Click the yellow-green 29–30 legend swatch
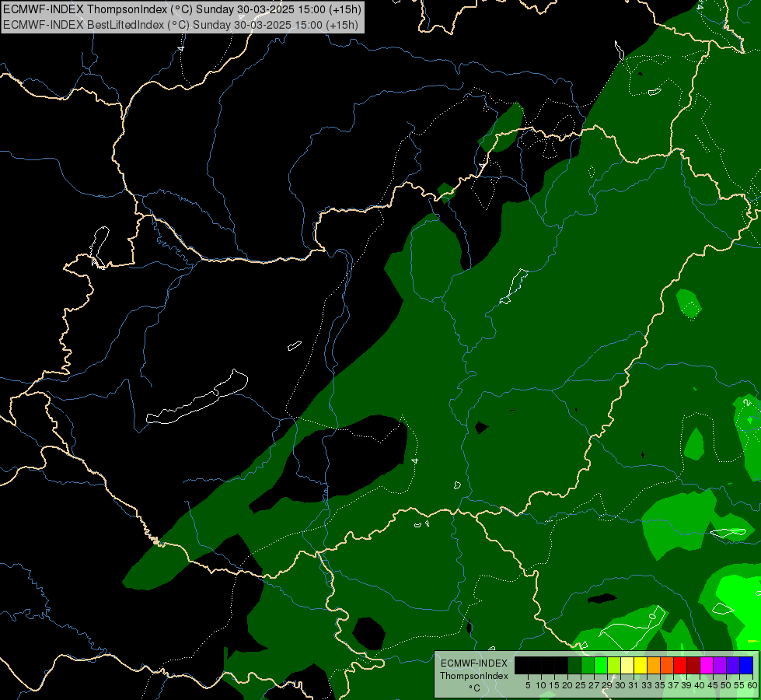Viewport: 761px width, 700px height. pos(614,665)
